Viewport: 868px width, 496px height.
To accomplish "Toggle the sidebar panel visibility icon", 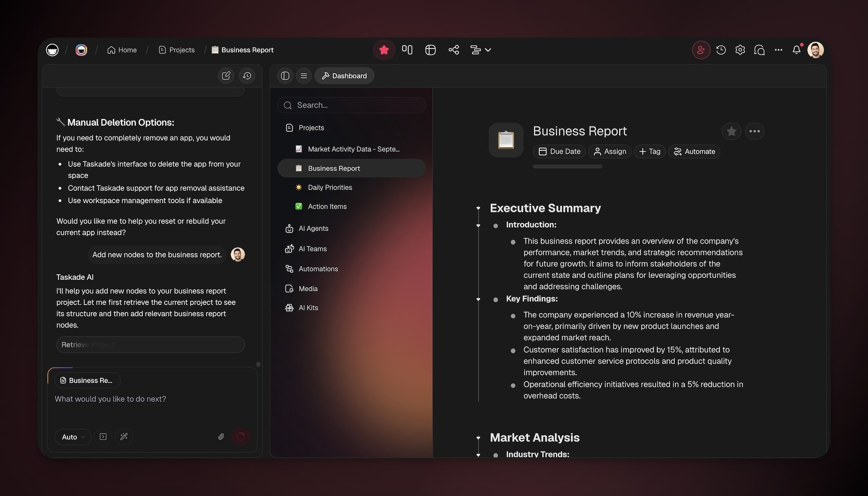I will (x=285, y=76).
